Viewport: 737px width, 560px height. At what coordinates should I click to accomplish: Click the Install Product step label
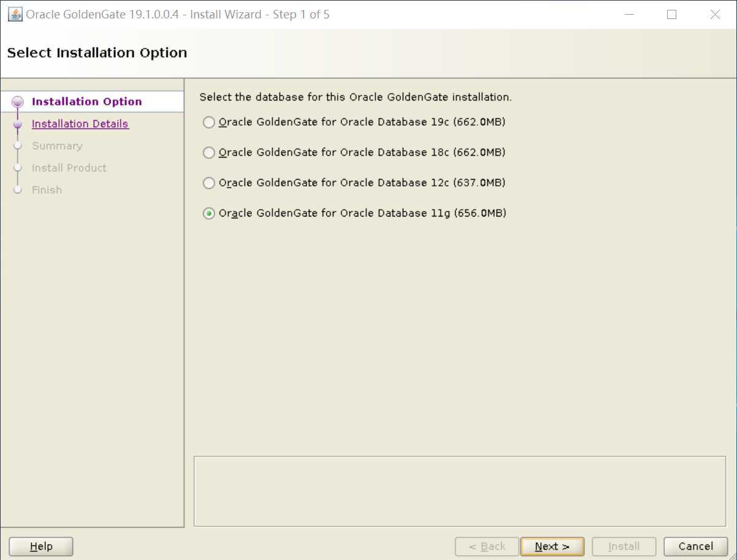point(69,168)
